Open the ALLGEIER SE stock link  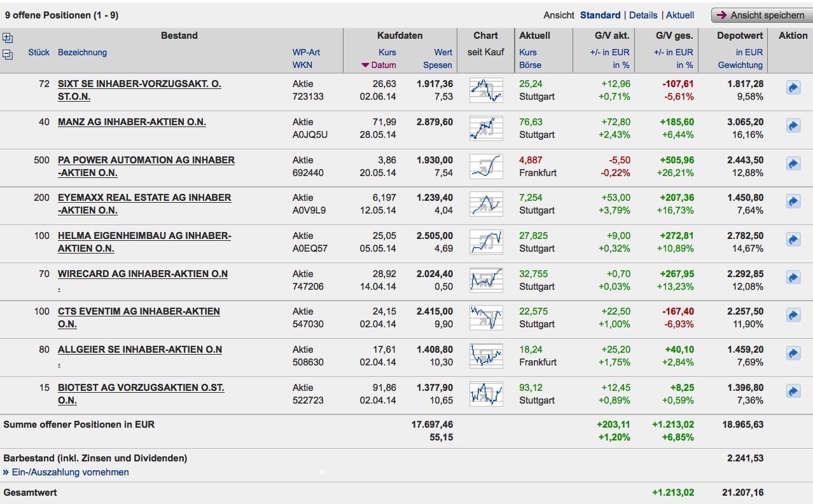click(x=139, y=350)
